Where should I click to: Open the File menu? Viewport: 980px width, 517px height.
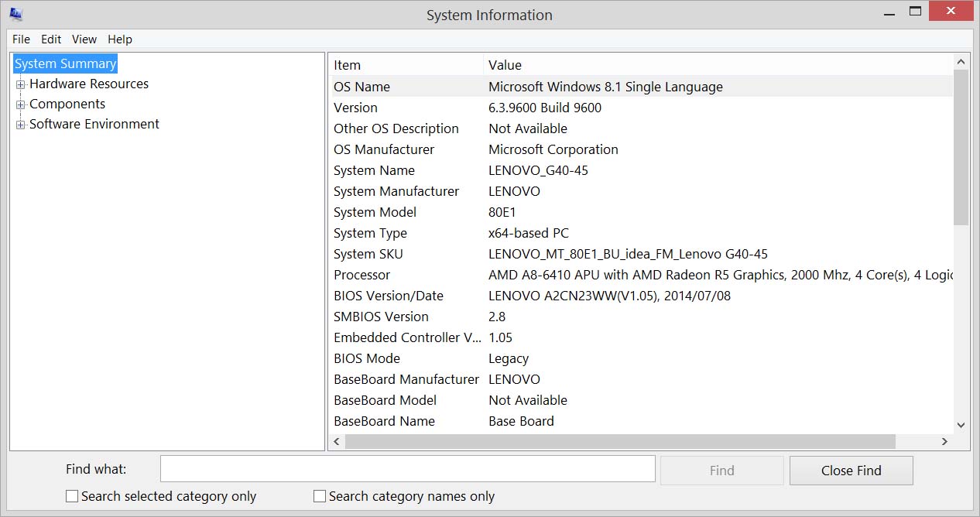pos(21,39)
